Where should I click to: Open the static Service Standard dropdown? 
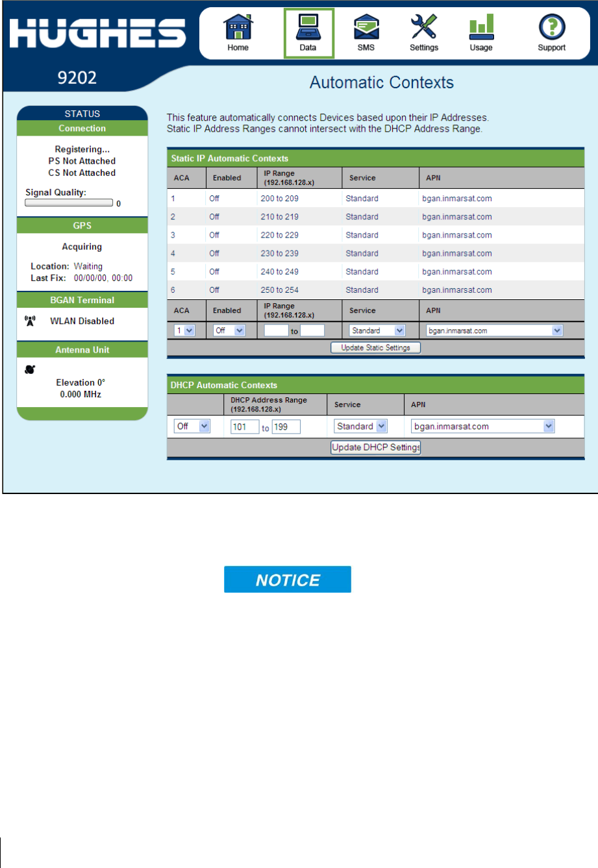tap(377, 330)
